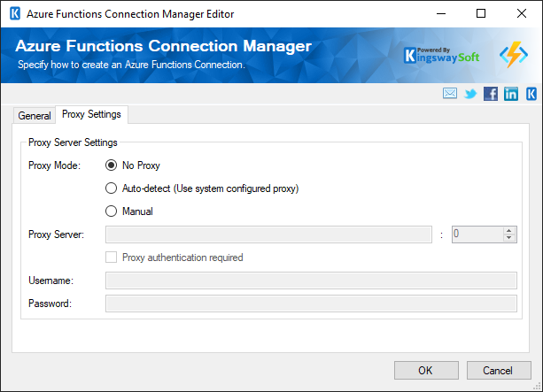The width and height of the screenshot is (543, 392).
Task: Click the Proxy Server address field
Action: [x=268, y=234]
